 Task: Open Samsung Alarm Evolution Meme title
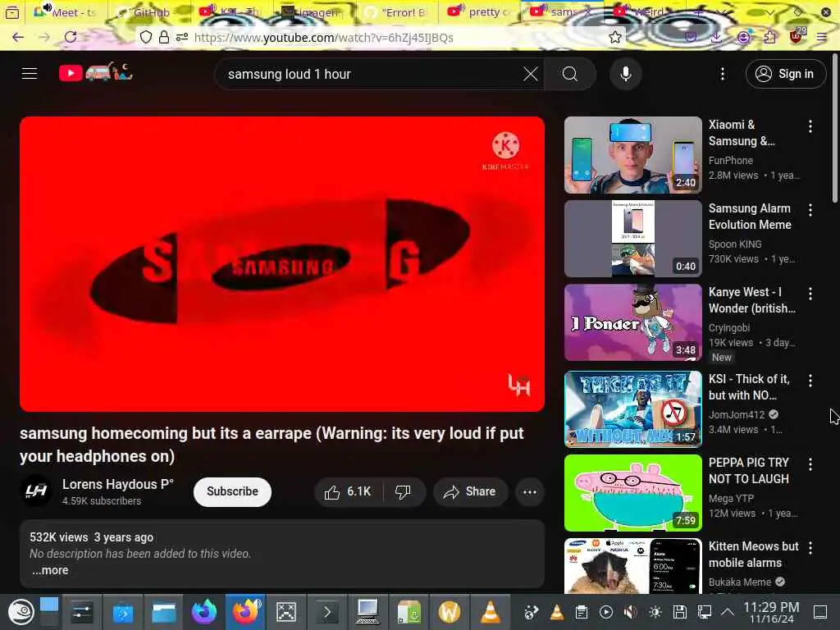click(750, 217)
